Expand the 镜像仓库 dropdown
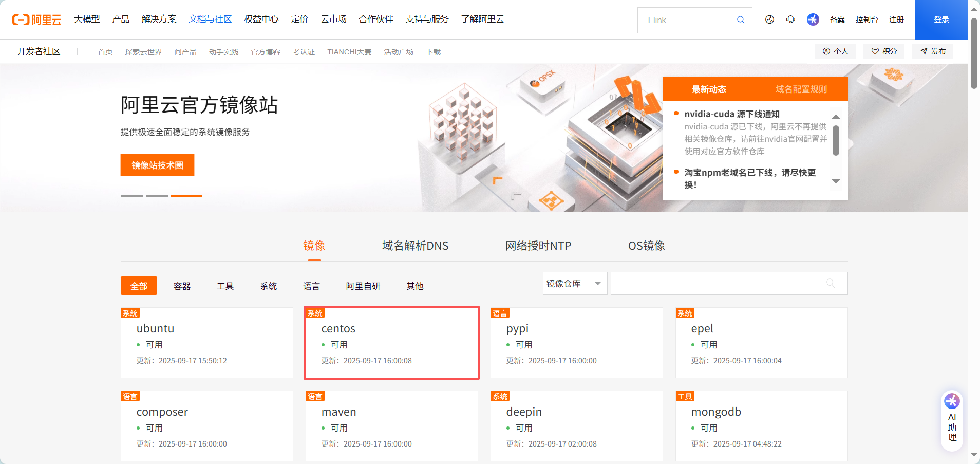 pyautogui.click(x=575, y=283)
